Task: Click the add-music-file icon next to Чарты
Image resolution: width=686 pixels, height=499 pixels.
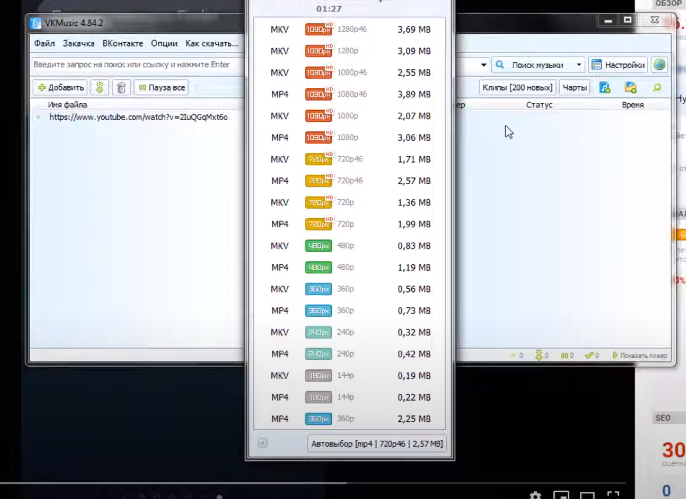Action: pyautogui.click(x=605, y=87)
